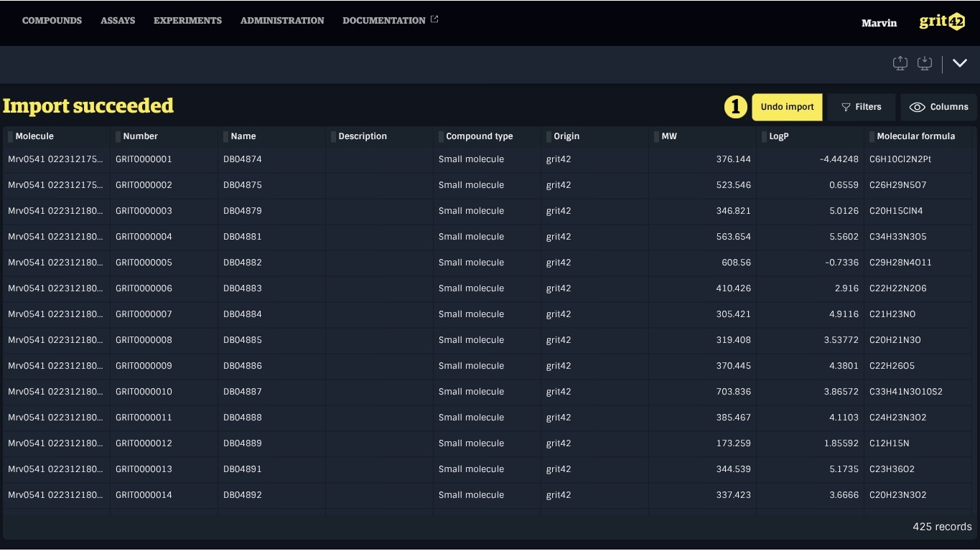Screen dimensions: 980x551
Task: Click the drag handle on Molecule column header
Action: pos(10,136)
